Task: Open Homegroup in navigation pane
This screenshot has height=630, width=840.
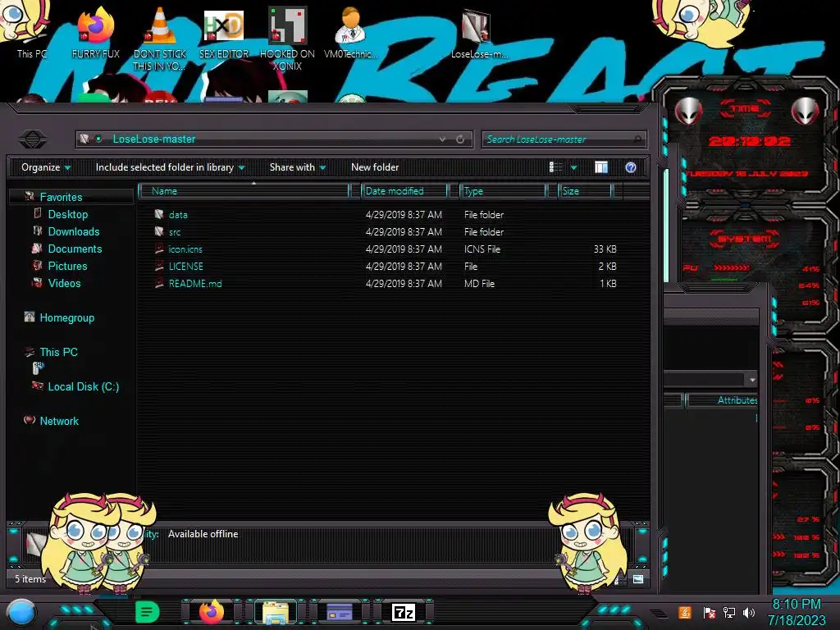Action: (67, 317)
